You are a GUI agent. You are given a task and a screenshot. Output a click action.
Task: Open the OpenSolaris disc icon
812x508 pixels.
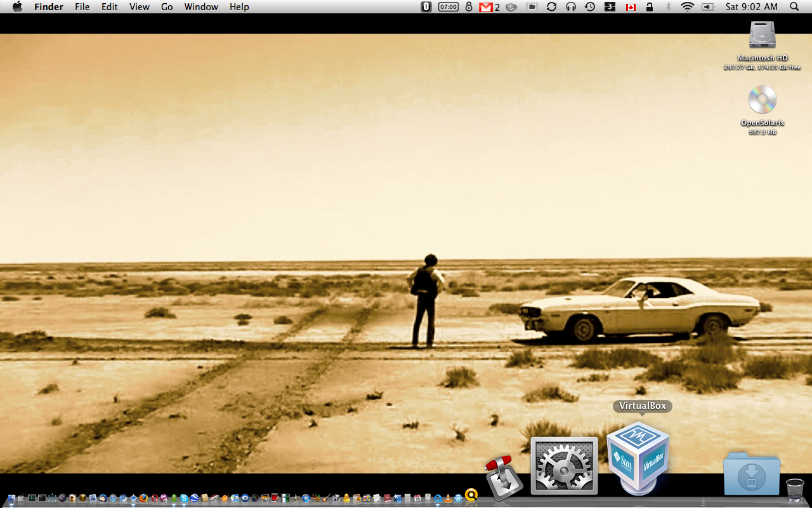762,100
